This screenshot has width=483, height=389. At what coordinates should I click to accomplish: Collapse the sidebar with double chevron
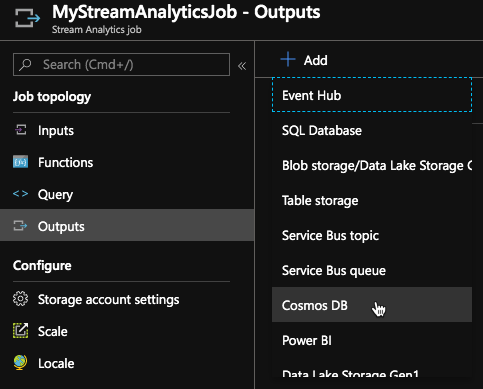coord(242,66)
